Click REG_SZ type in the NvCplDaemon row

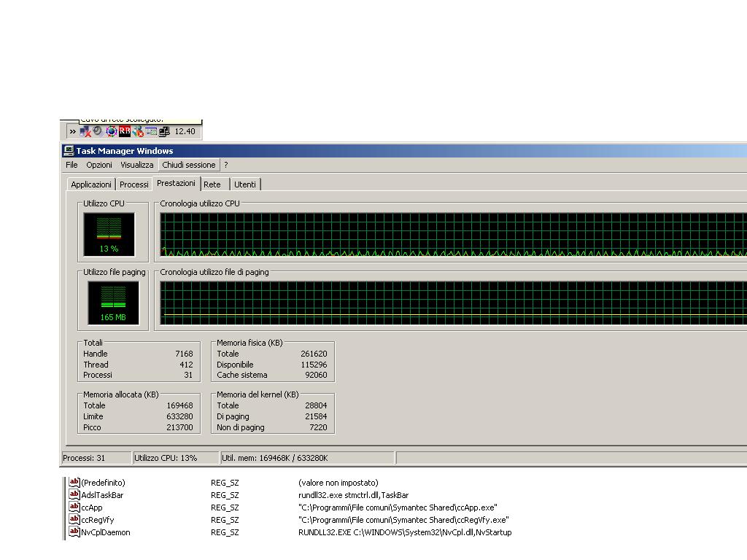pyautogui.click(x=225, y=532)
